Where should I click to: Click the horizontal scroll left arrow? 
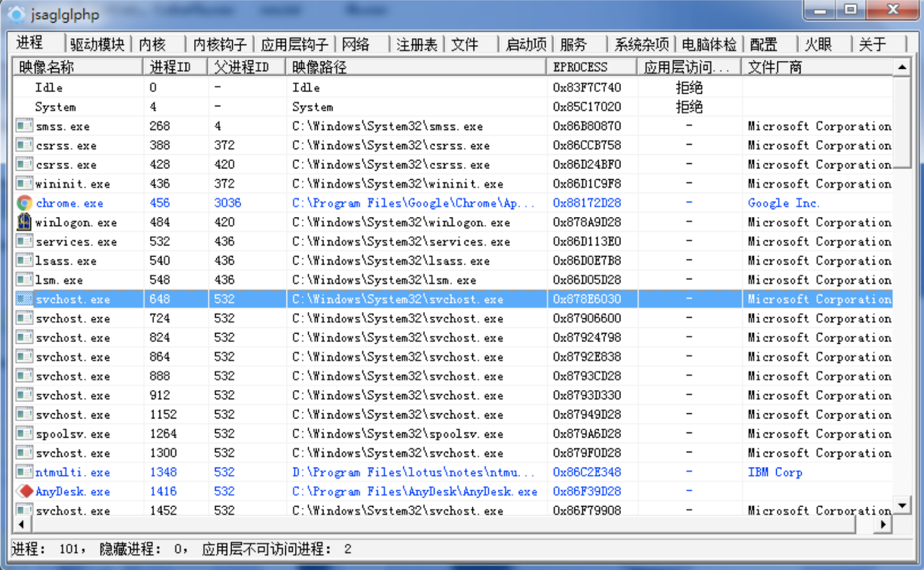(21, 524)
